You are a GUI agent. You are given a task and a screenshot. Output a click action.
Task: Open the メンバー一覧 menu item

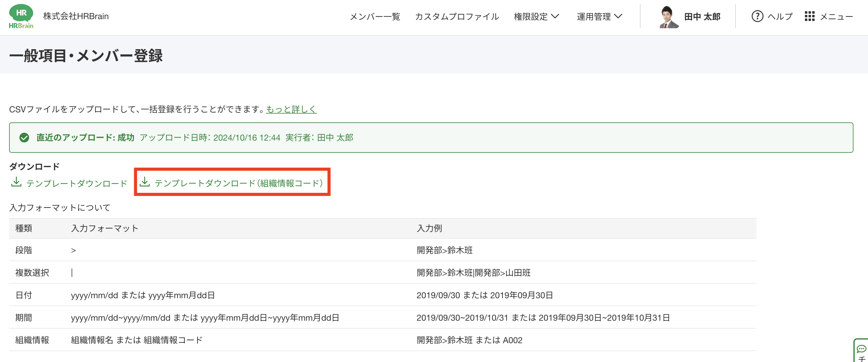375,16
